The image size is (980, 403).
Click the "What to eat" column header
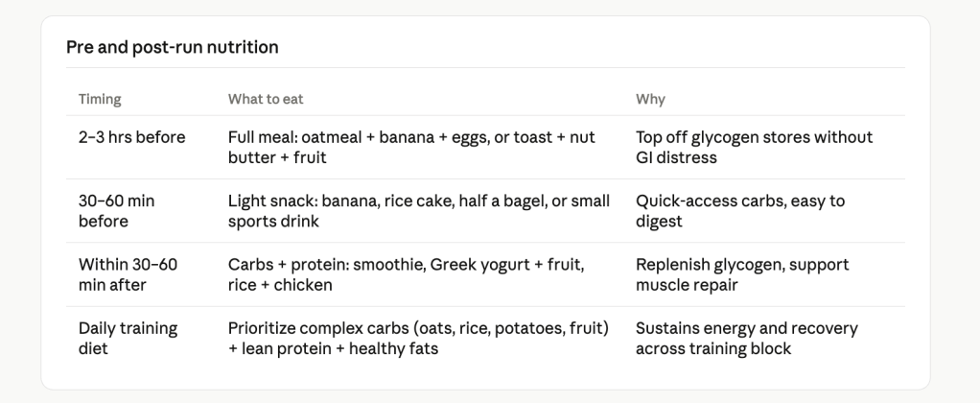click(266, 99)
